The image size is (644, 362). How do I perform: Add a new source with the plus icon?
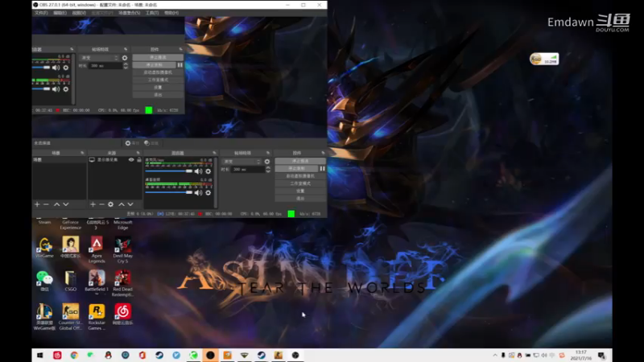[x=93, y=204]
